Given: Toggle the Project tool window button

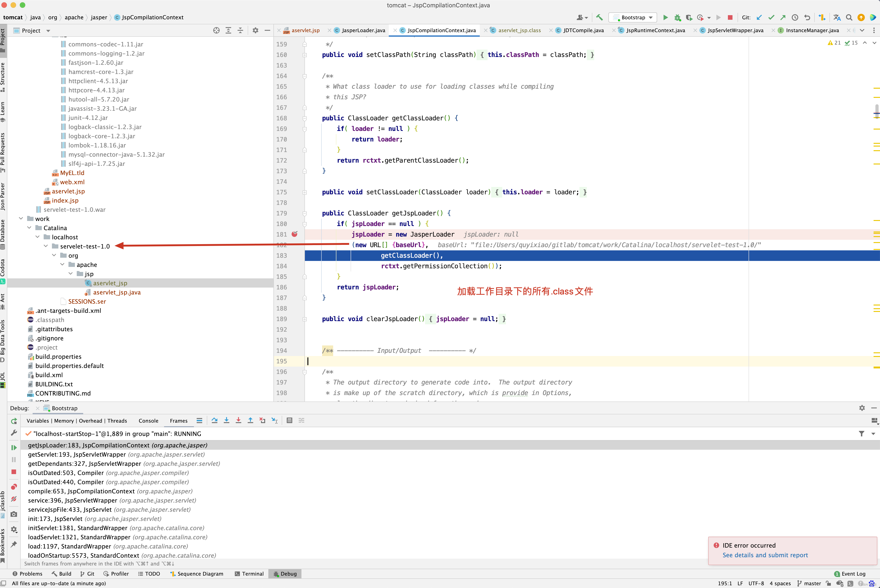Looking at the screenshot, I should (3, 40).
